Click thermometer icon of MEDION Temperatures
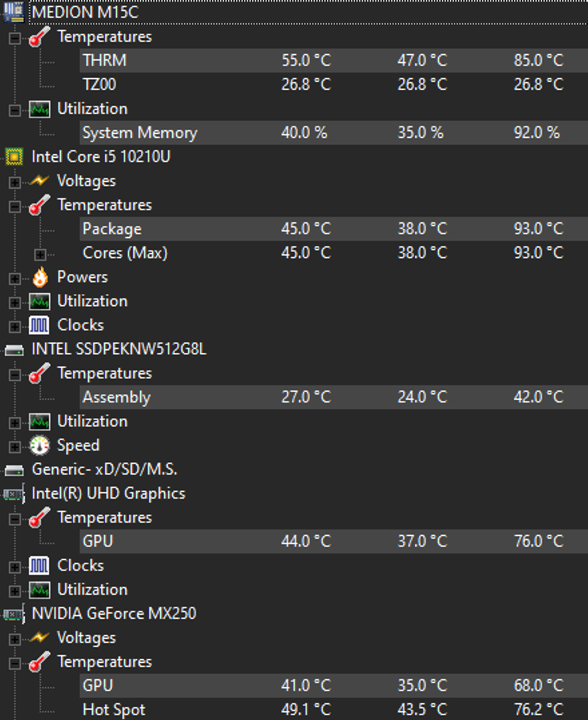 [39, 37]
